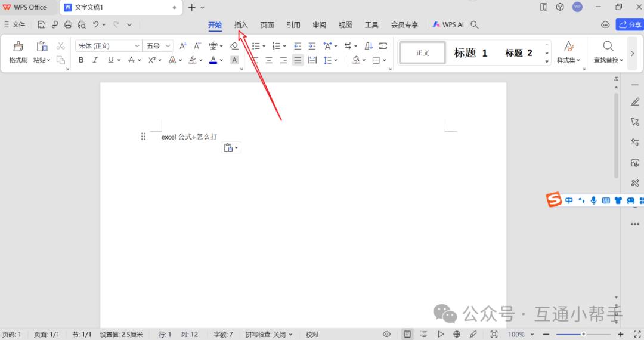The width and height of the screenshot is (644, 340).
Task: Open the spell check (拼写检查: 关闭) dropdown
Action: (269, 334)
